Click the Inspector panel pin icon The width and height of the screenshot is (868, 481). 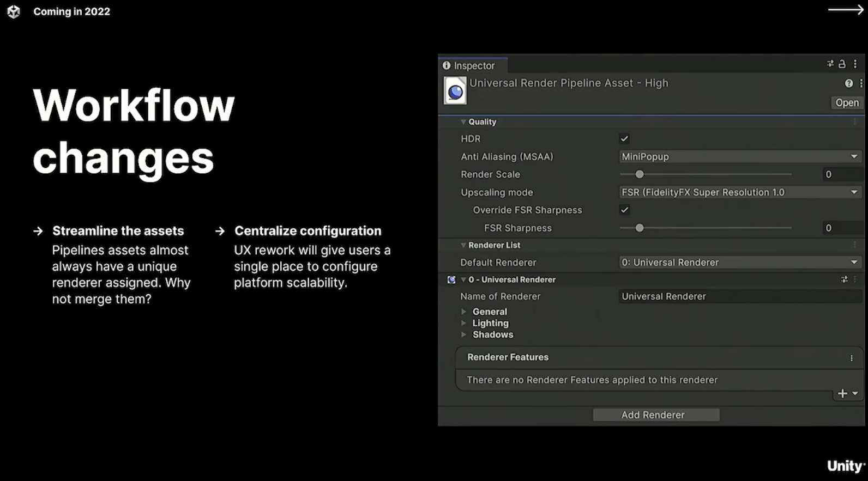click(x=830, y=64)
